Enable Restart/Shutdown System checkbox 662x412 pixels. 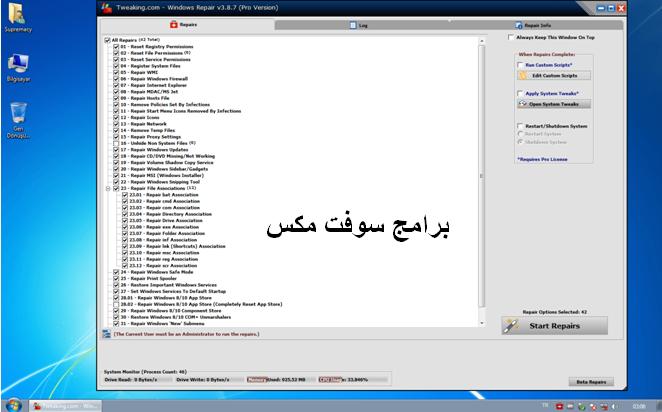pos(520,126)
